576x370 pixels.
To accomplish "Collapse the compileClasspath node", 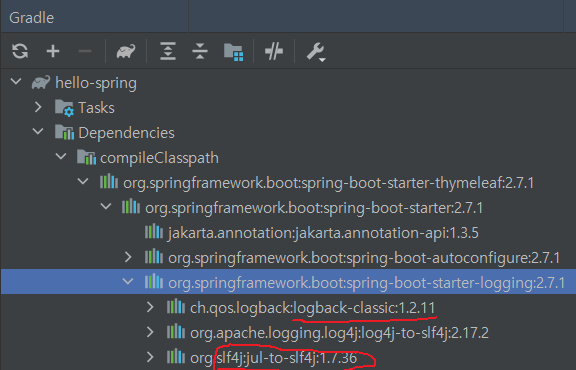I will (61, 157).
